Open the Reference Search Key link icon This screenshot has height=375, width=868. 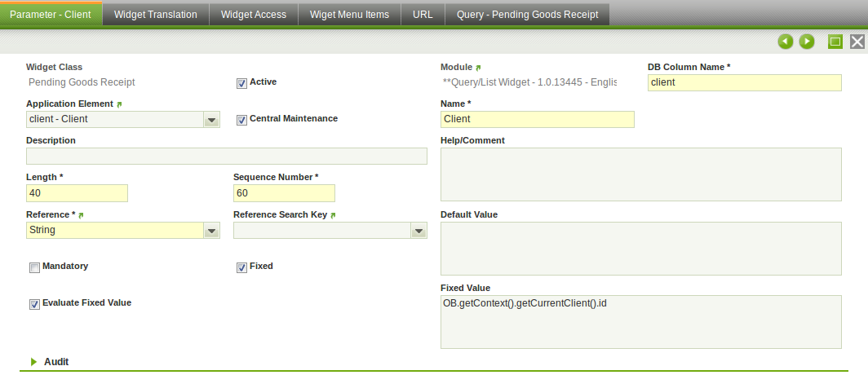coord(333,215)
